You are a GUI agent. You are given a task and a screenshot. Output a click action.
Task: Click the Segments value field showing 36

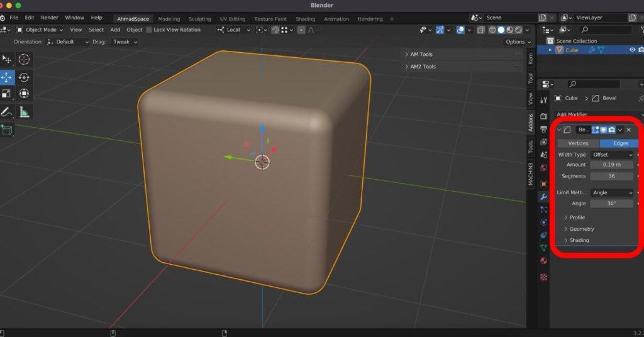tap(612, 176)
